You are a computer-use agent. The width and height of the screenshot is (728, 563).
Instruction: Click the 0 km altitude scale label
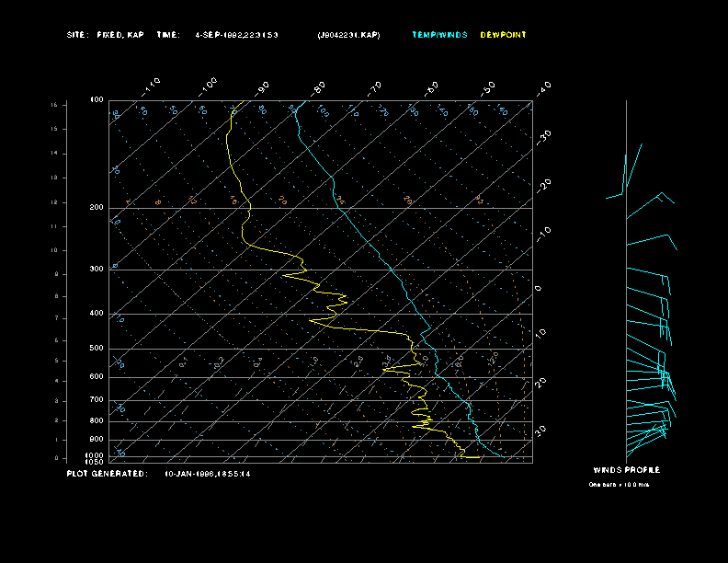click(x=57, y=458)
